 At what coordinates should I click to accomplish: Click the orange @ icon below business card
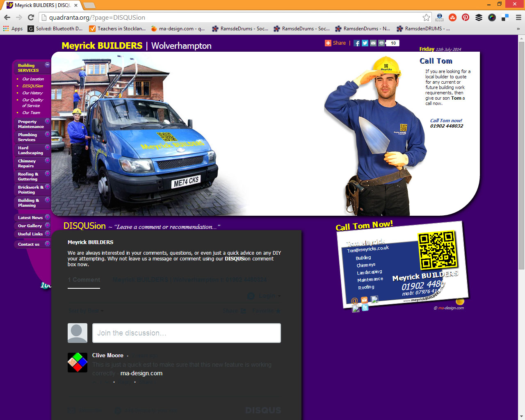(x=355, y=301)
